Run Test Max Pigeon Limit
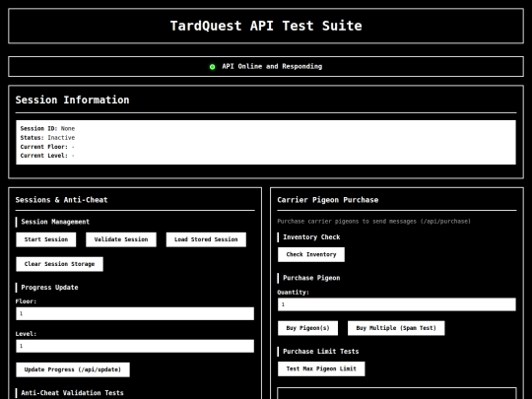 (x=321, y=368)
